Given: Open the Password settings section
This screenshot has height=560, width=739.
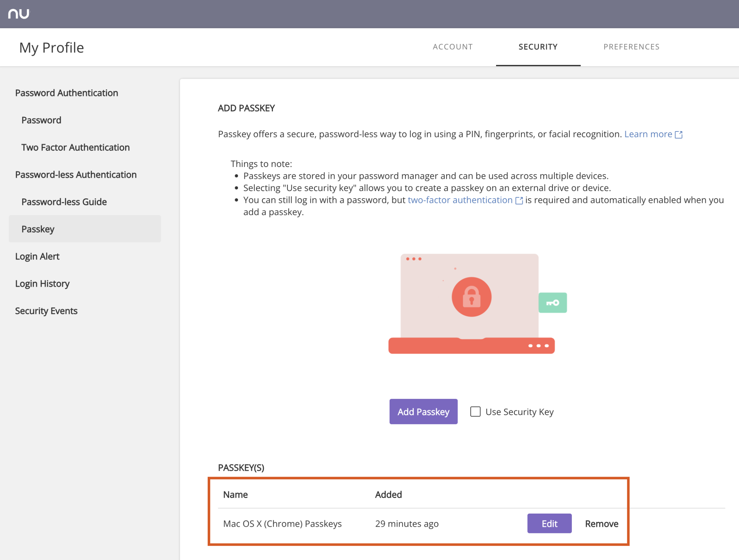Looking at the screenshot, I should 41,120.
